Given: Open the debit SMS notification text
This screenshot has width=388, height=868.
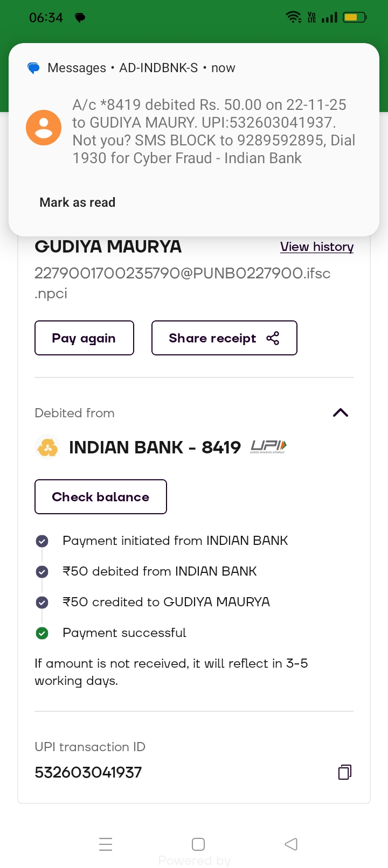Looking at the screenshot, I should coord(213,131).
